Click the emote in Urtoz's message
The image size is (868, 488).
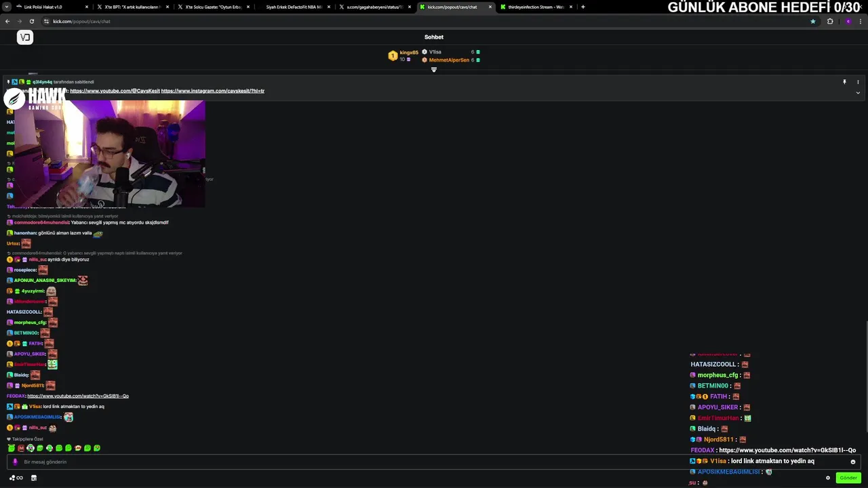click(26, 243)
